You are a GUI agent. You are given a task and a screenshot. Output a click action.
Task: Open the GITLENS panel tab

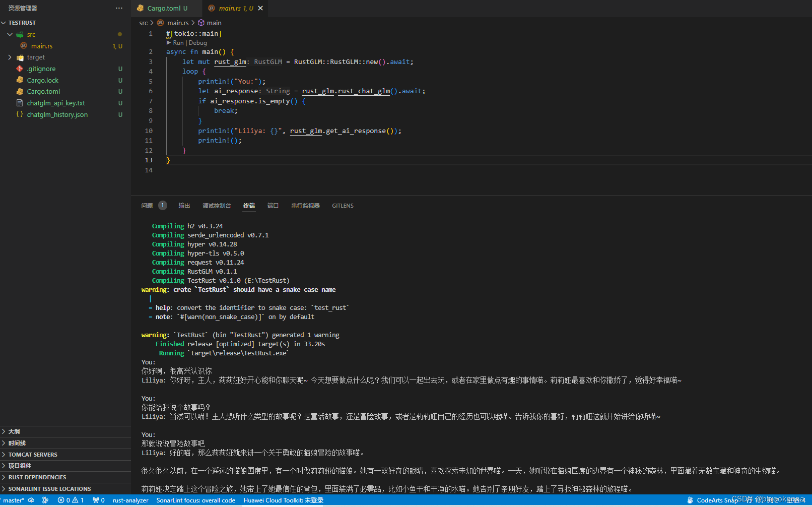click(343, 206)
